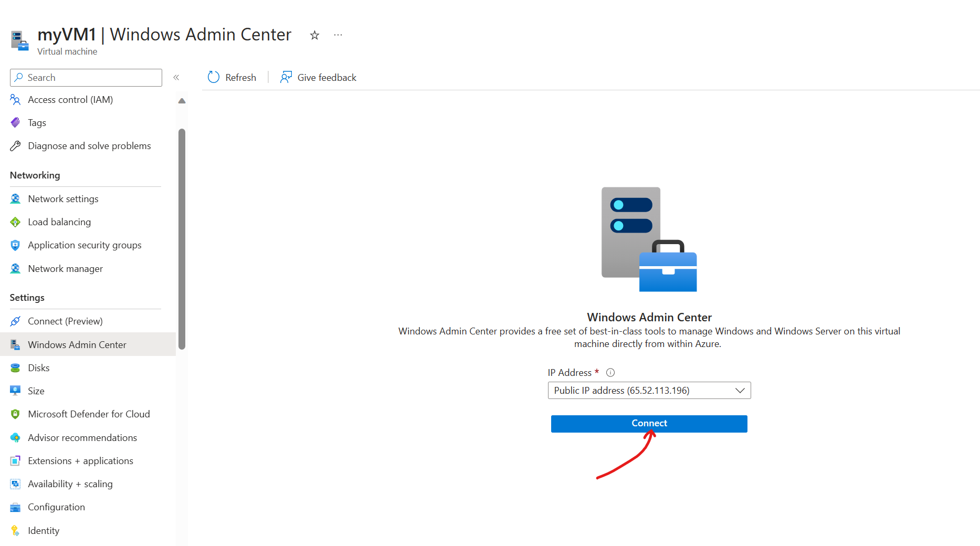Click the sidebar scroll up arrow
The width and height of the screenshot is (980, 546).
tap(182, 101)
